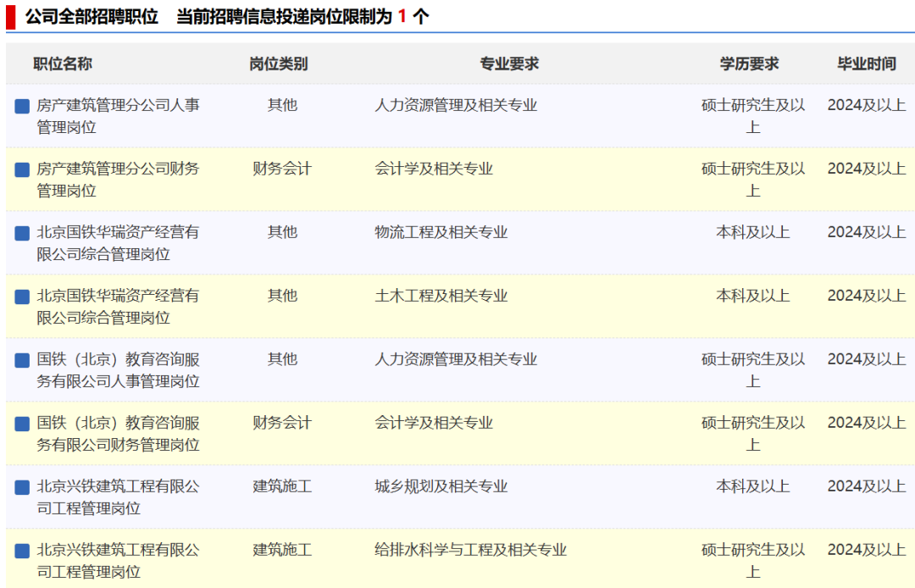Select the blue square for 房产建筑管理分公司财务管理岗位
This screenshot has width=915, height=588.
22,169
